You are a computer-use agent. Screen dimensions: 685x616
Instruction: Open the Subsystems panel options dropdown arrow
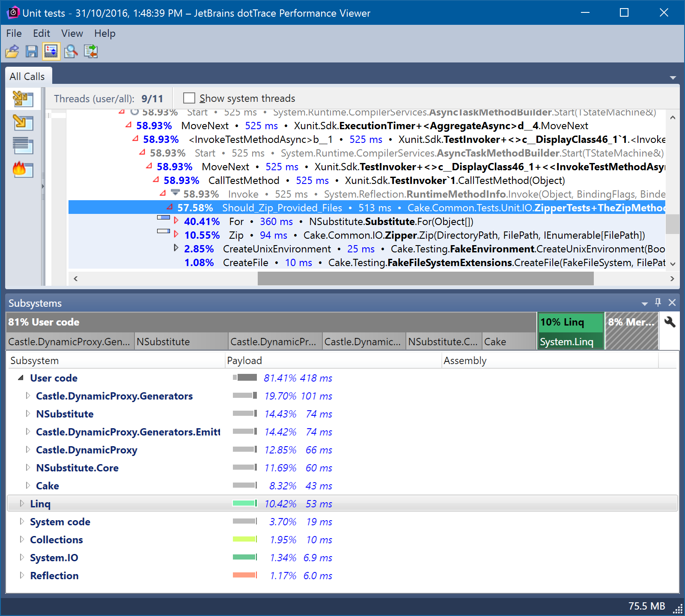tap(645, 304)
